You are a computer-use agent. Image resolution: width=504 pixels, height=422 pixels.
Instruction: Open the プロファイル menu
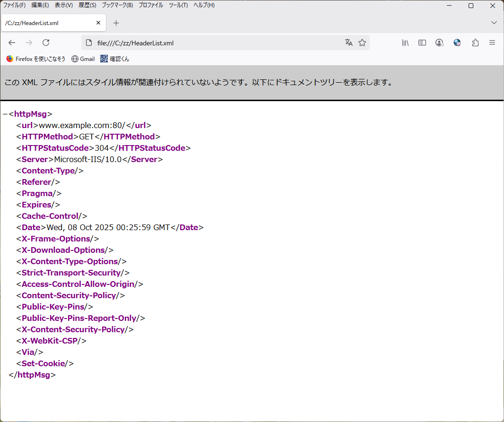pos(151,5)
